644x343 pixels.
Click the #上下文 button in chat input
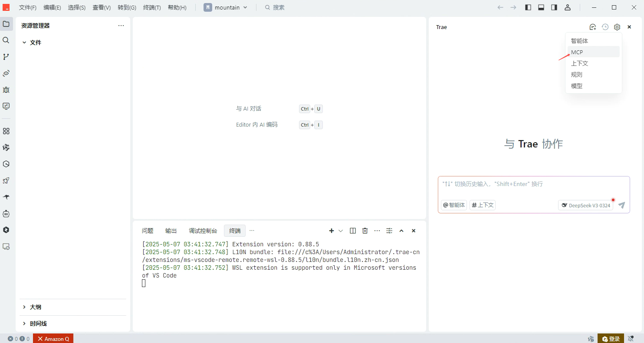[x=483, y=205]
